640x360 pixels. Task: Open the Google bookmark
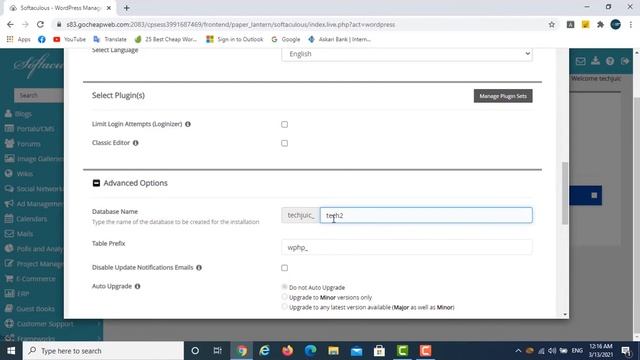(286, 39)
